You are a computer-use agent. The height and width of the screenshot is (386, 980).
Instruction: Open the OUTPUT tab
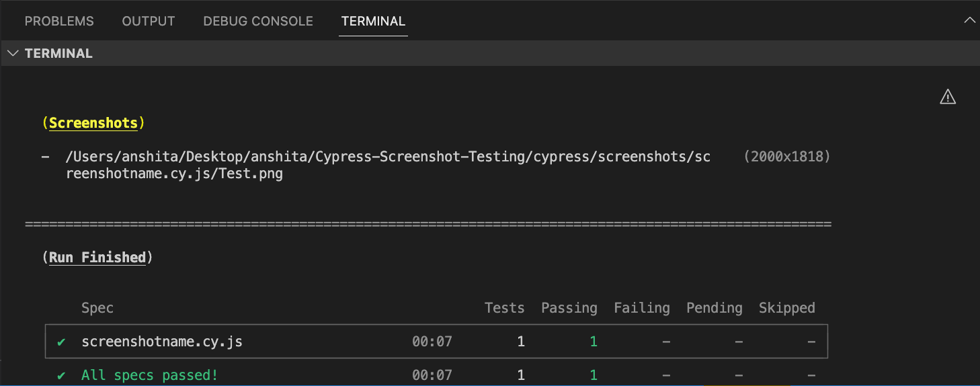149,21
